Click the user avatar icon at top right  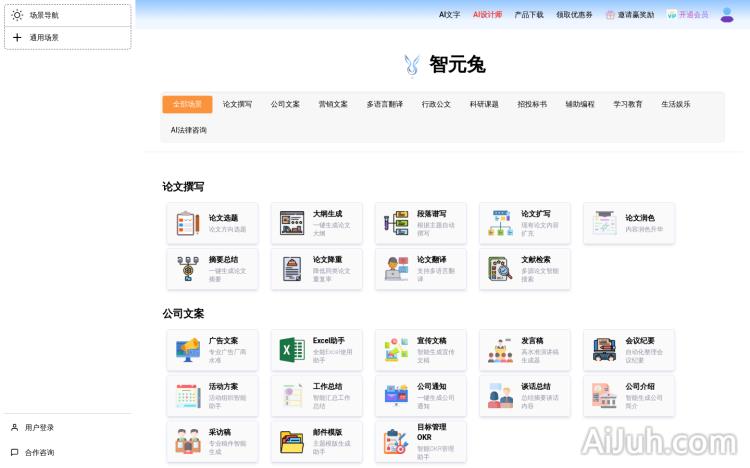coord(727,14)
